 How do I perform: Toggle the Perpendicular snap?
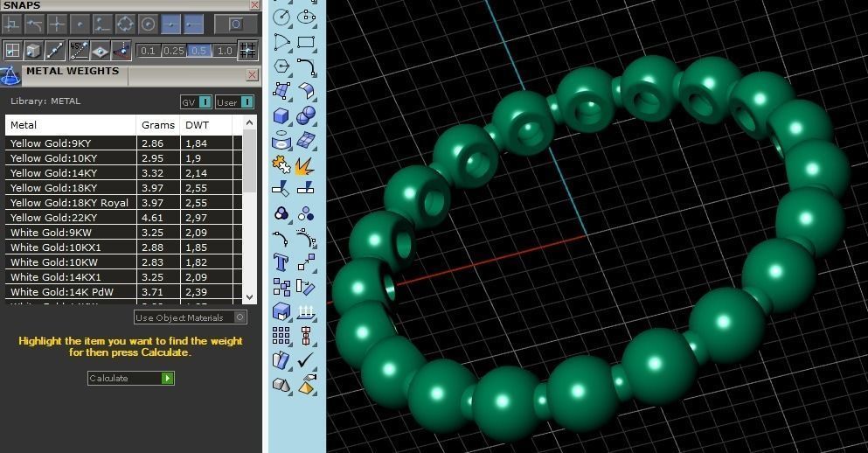coord(11,24)
